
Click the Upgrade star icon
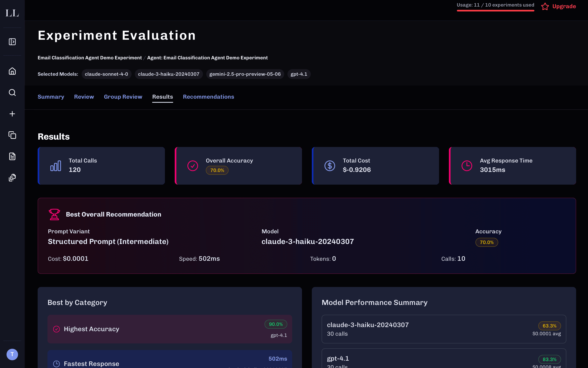(545, 6)
